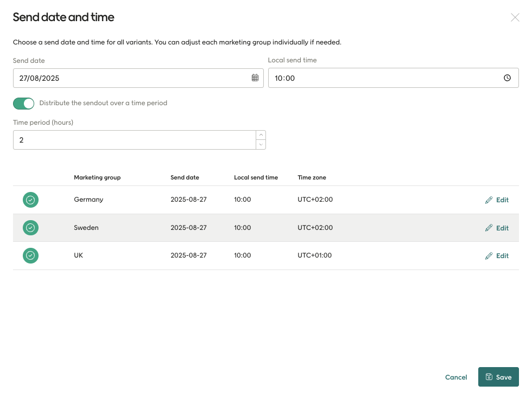The height and width of the screenshot is (398, 532).
Task: Click the save icon inside the Save button
Action: coord(489,377)
